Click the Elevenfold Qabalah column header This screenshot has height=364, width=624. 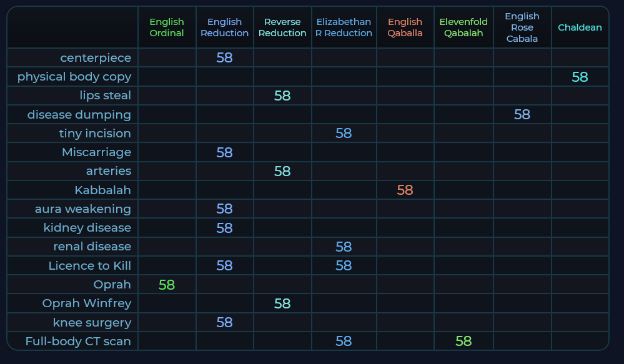(463, 27)
